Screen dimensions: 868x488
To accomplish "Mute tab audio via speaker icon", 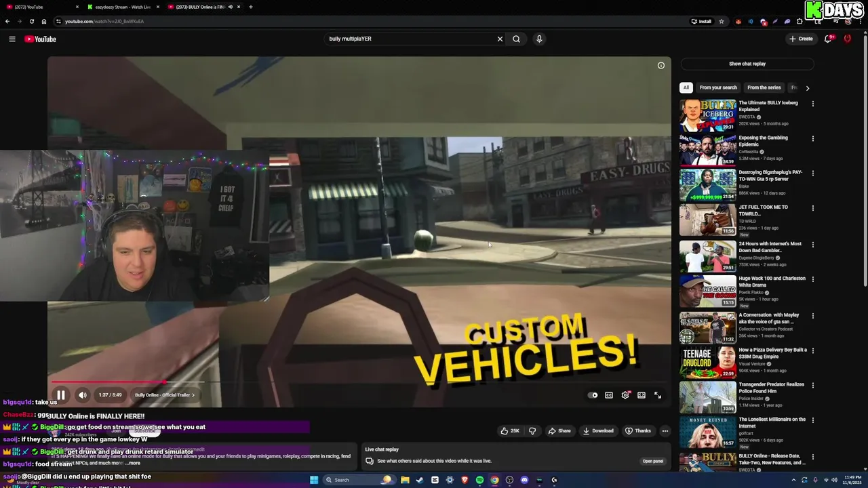I will click(231, 7).
